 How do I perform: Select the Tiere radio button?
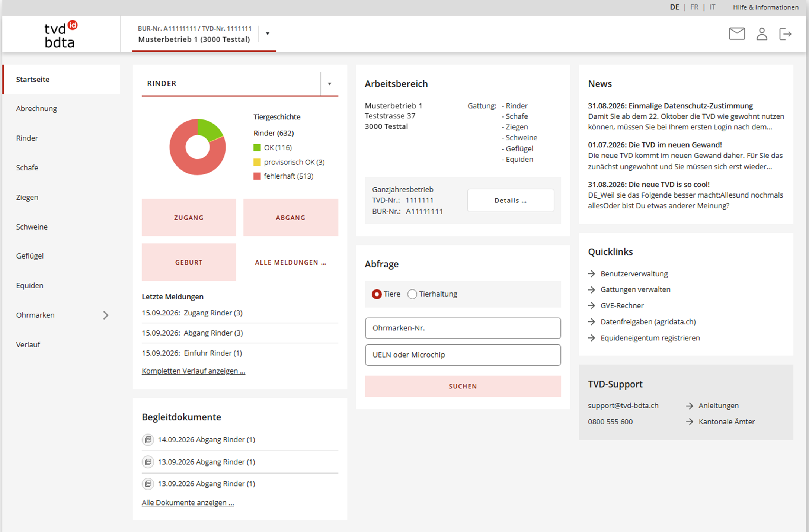(377, 294)
